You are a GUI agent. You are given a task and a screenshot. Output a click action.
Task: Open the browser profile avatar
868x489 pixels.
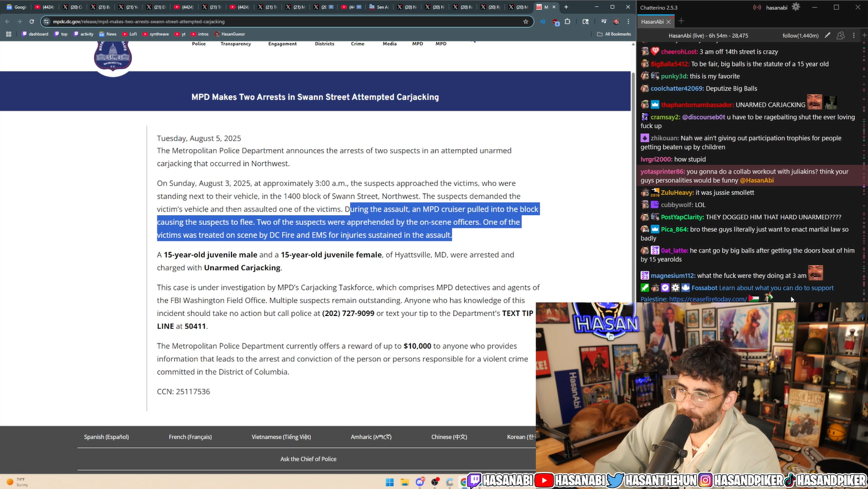click(x=616, y=21)
